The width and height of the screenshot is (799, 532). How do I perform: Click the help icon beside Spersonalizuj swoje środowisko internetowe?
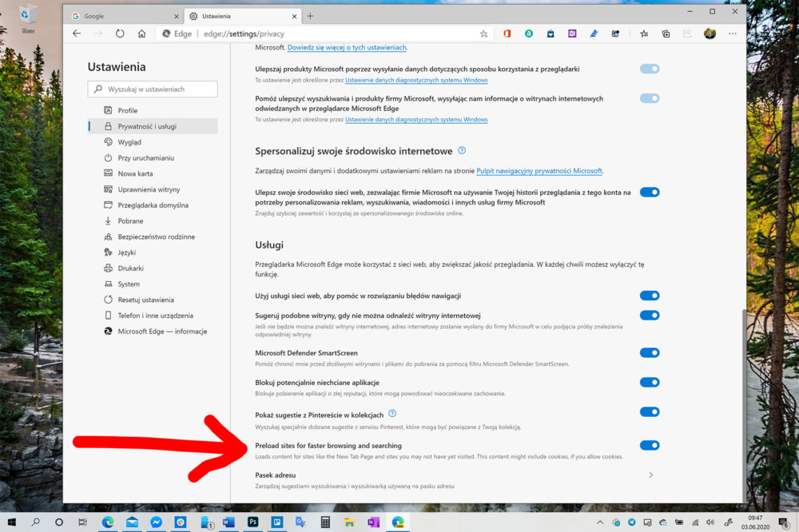coord(462,150)
